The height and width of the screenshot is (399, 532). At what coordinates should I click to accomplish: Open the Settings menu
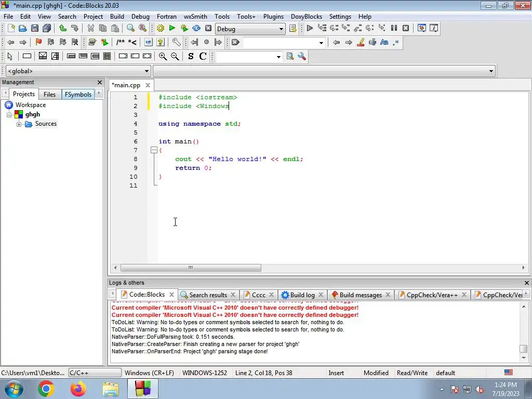coord(340,17)
